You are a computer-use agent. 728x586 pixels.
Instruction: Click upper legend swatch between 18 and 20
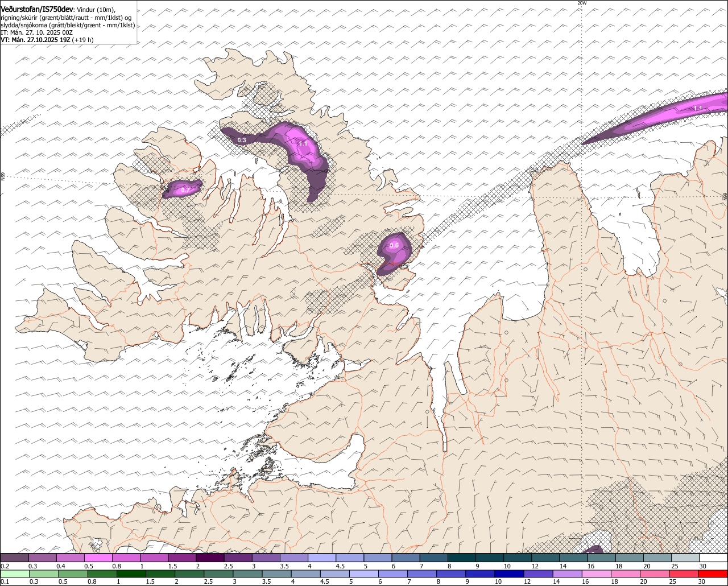pyautogui.click(x=630, y=558)
